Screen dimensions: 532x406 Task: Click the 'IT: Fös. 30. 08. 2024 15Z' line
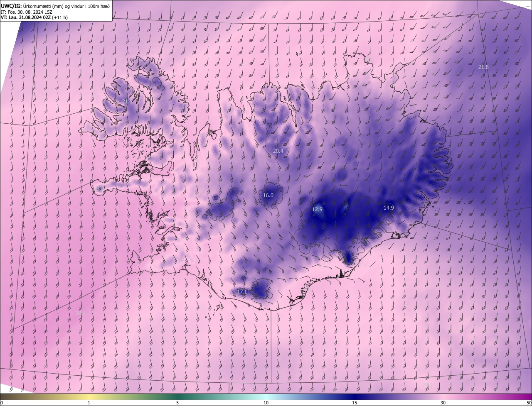click(x=26, y=12)
